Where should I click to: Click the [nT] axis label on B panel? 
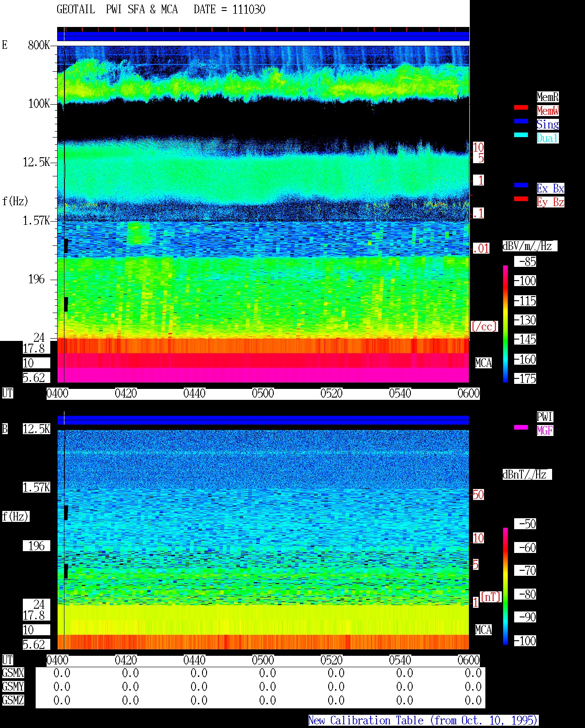pyautogui.click(x=491, y=597)
